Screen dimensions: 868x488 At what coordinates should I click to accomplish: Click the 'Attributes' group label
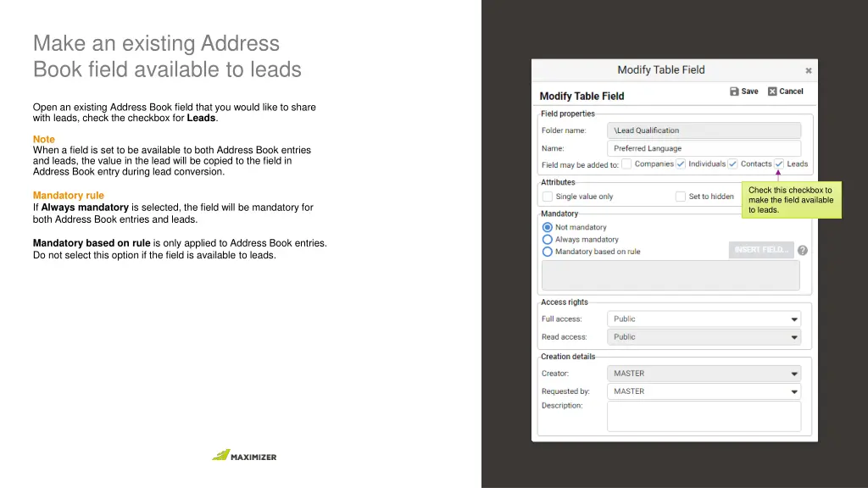click(x=558, y=182)
